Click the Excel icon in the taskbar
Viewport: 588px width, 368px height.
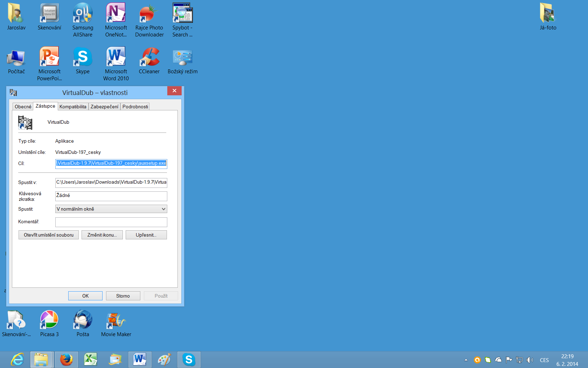coord(91,360)
